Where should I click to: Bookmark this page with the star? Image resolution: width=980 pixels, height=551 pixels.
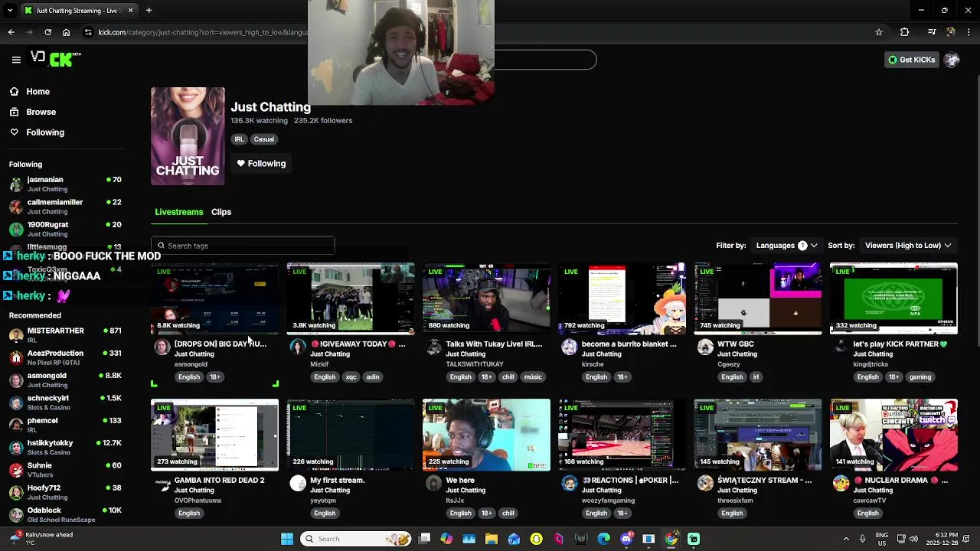[879, 32]
